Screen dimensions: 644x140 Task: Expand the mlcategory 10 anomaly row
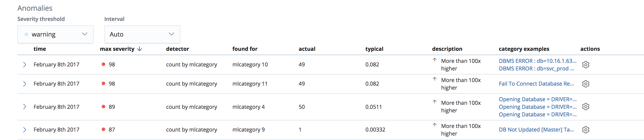point(25,64)
